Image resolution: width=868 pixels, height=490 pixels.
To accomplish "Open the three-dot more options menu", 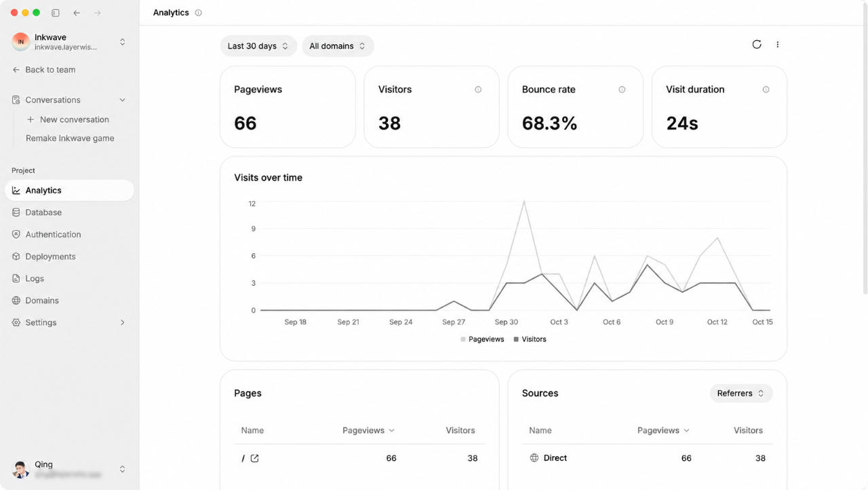I will click(777, 45).
